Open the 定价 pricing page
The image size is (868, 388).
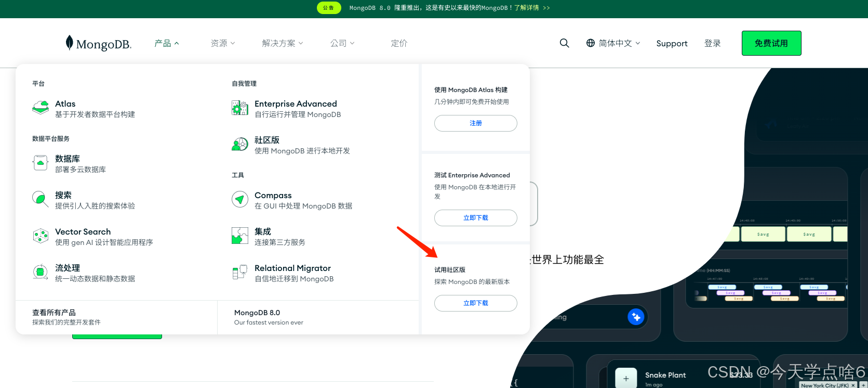pos(399,43)
